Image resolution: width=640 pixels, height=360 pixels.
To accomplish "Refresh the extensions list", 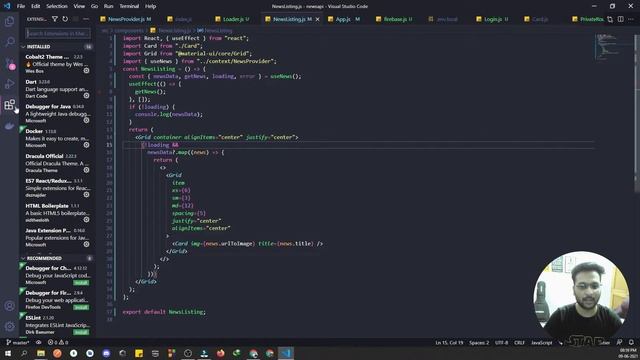I will click(x=65, y=19).
